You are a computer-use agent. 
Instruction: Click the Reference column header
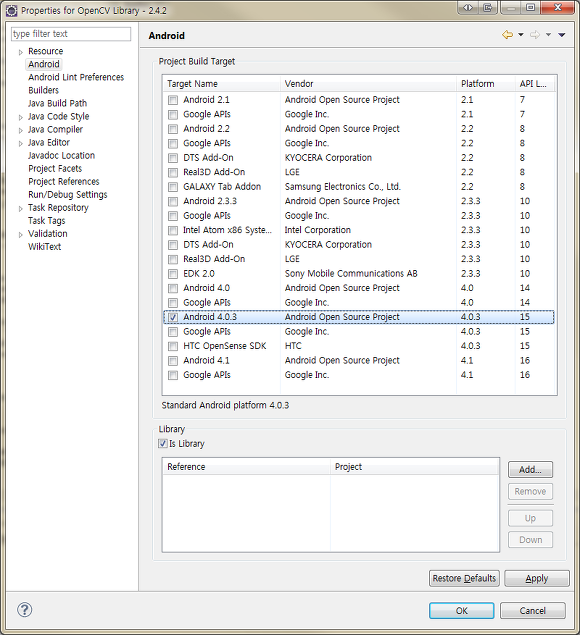[x=246, y=467]
